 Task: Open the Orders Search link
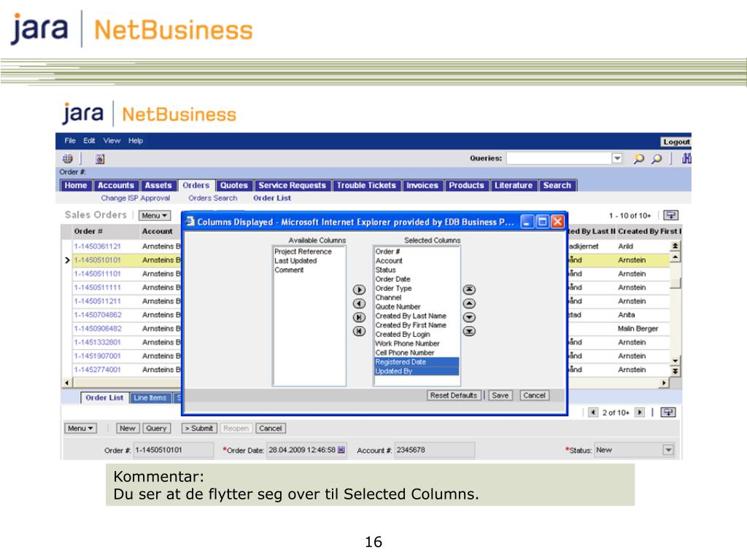point(212,198)
